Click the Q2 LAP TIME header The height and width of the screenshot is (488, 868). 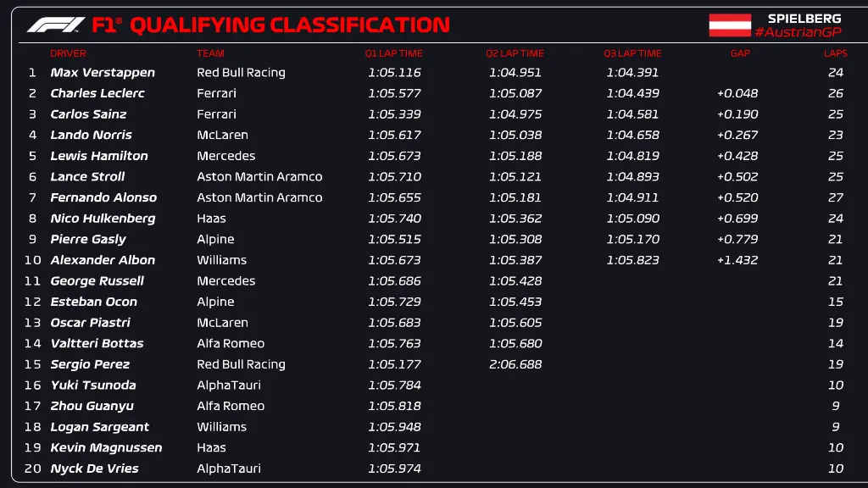tap(515, 53)
